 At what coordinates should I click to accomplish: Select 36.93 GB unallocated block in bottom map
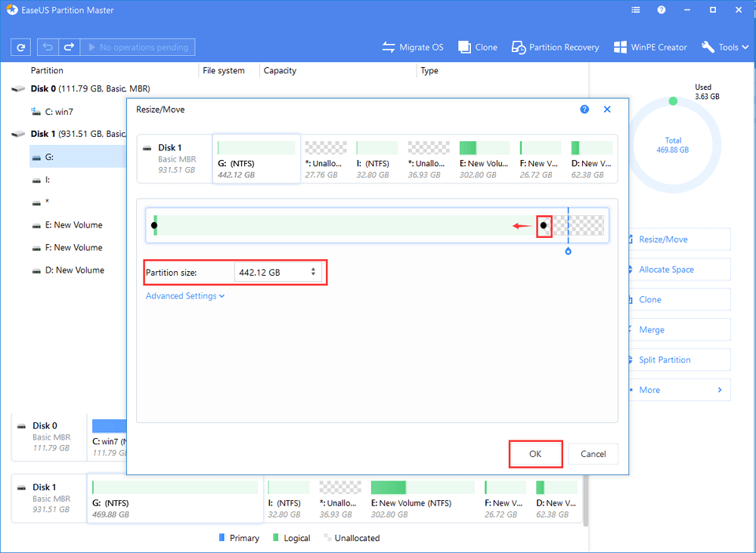click(x=340, y=499)
